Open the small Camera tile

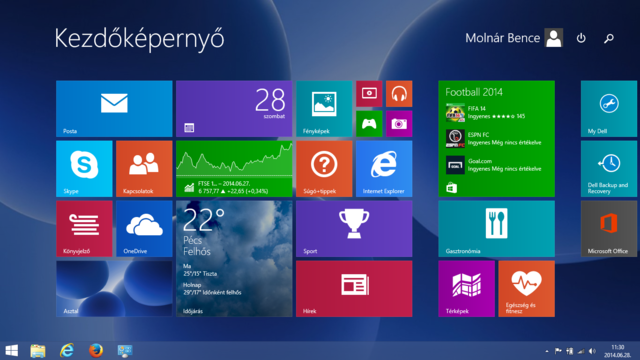coord(399,124)
